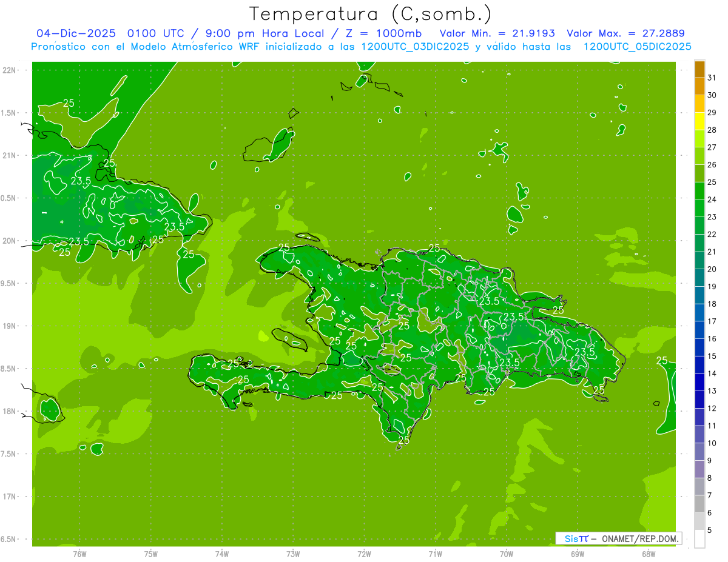Select the date text '04-Dic-2025'

pyautogui.click(x=77, y=33)
